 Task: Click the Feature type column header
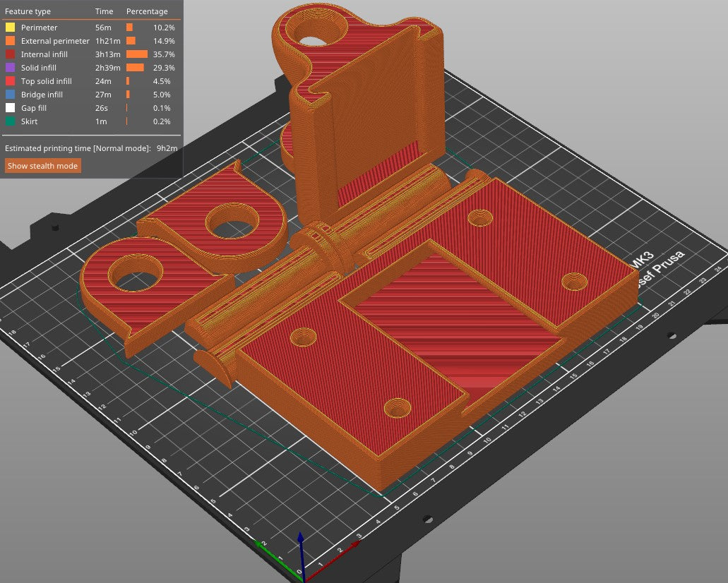tap(27, 12)
